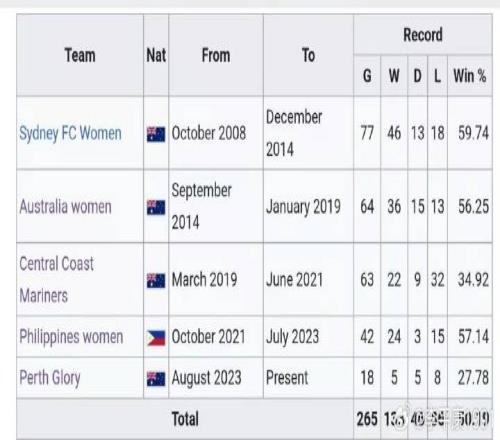Image resolution: width=500 pixels, height=440 pixels.
Task: Open the Philippines women team link
Action: [71, 337]
